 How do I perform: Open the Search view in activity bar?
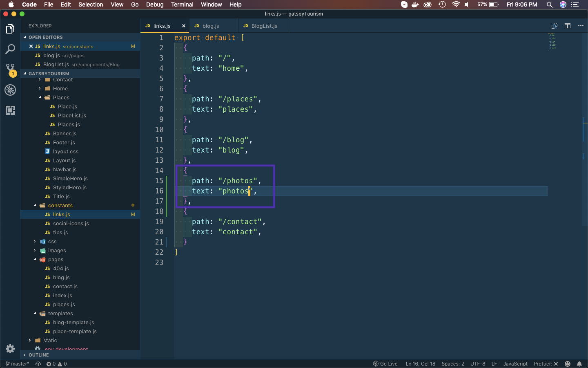click(x=10, y=49)
